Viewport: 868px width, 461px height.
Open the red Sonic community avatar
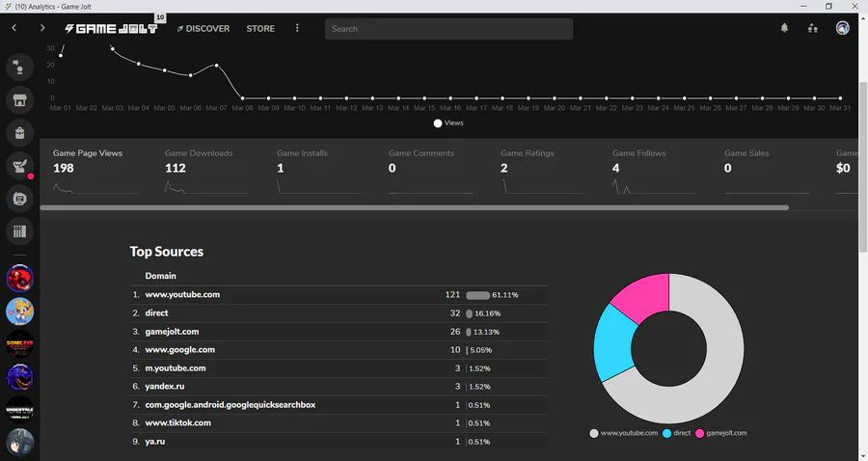point(20,279)
